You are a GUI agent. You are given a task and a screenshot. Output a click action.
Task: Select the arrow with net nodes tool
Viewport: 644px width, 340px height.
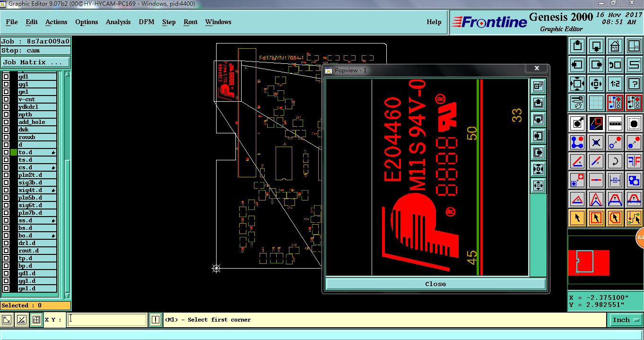point(634,218)
